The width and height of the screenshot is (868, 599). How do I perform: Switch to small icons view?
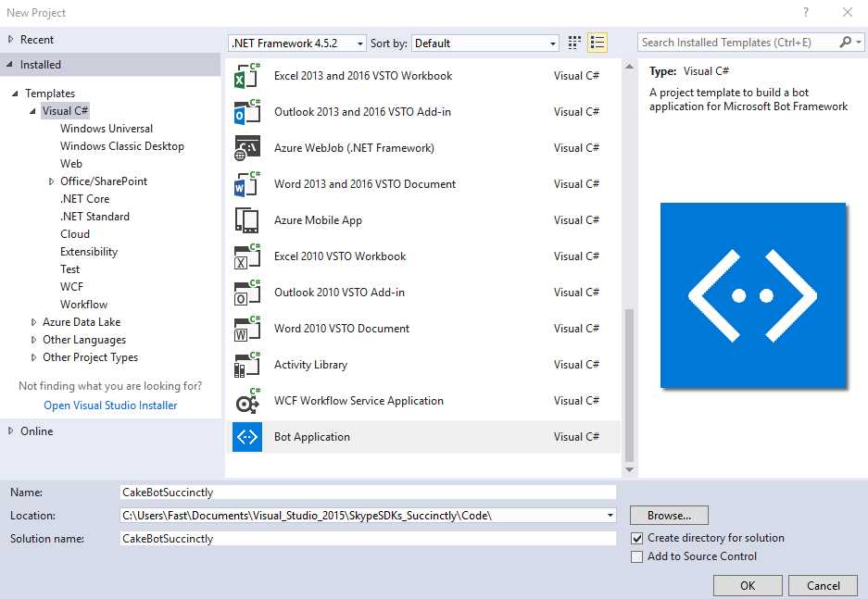pyautogui.click(x=574, y=43)
